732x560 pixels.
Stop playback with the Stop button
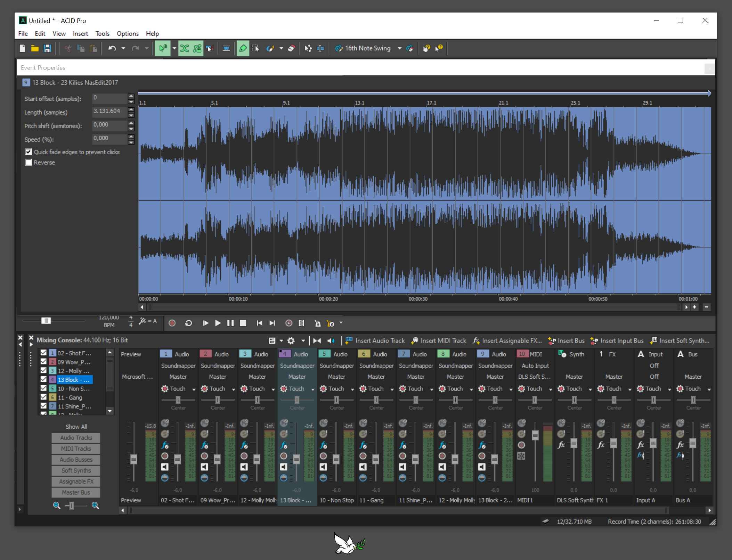coord(243,323)
